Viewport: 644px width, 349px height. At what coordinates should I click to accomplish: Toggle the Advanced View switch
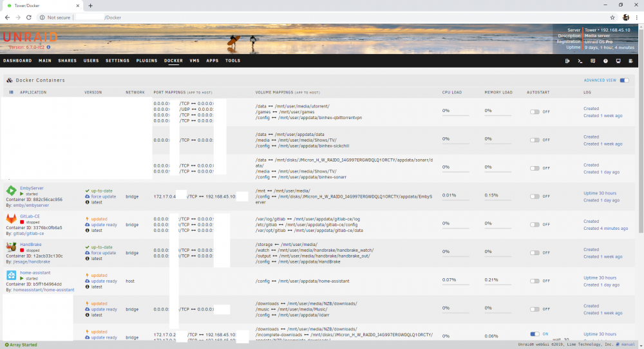coord(624,80)
